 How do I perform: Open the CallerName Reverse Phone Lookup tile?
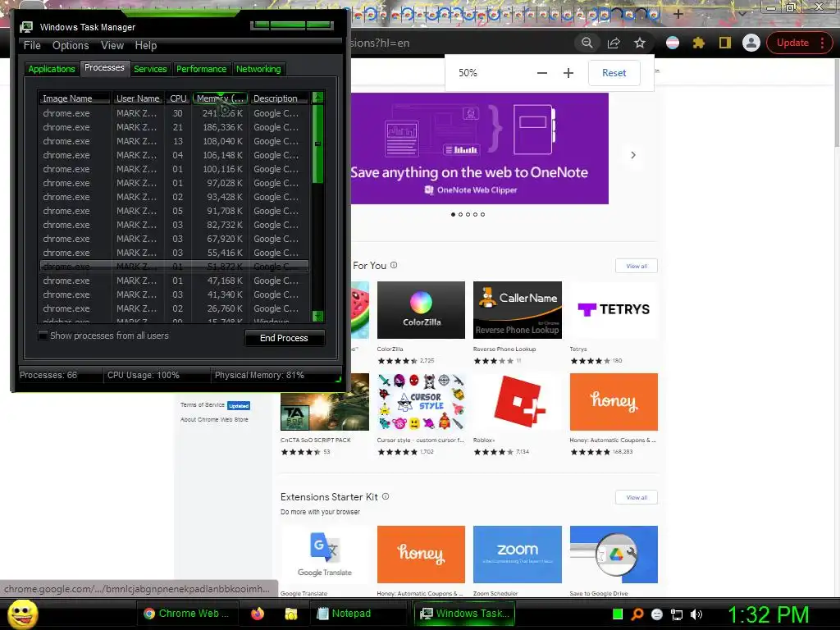[x=518, y=310]
